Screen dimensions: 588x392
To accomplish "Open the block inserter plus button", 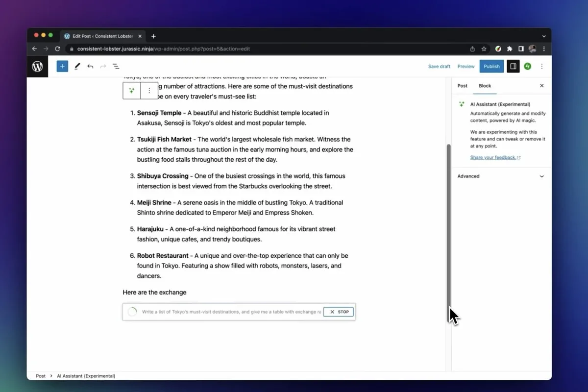I will point(62,66).
